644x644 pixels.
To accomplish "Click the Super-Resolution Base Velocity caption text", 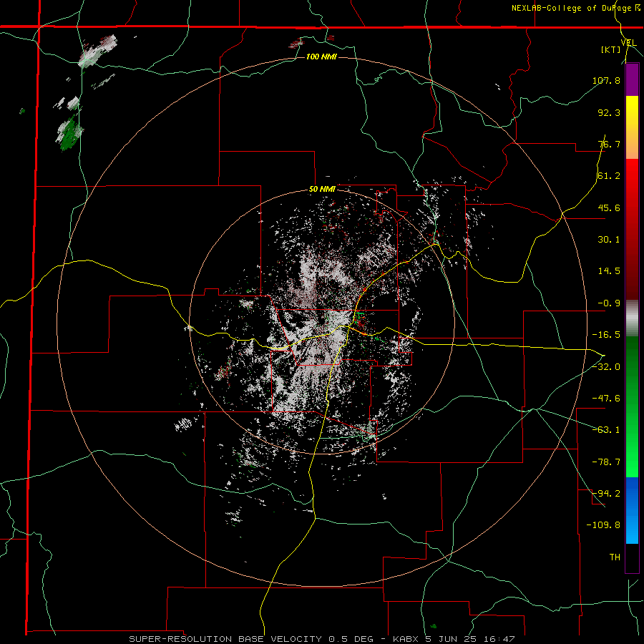I will pyautogui.click(x=322, y=639).
